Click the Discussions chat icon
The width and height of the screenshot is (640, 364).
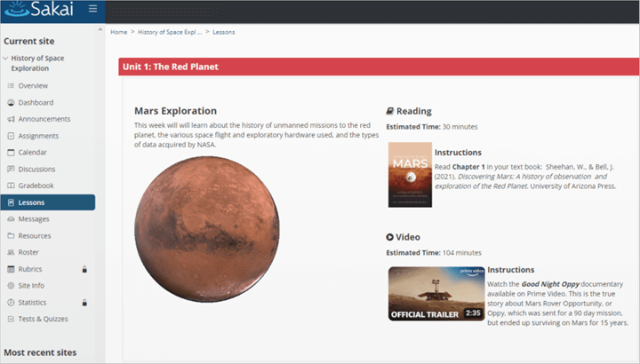(x=11, y=170)
